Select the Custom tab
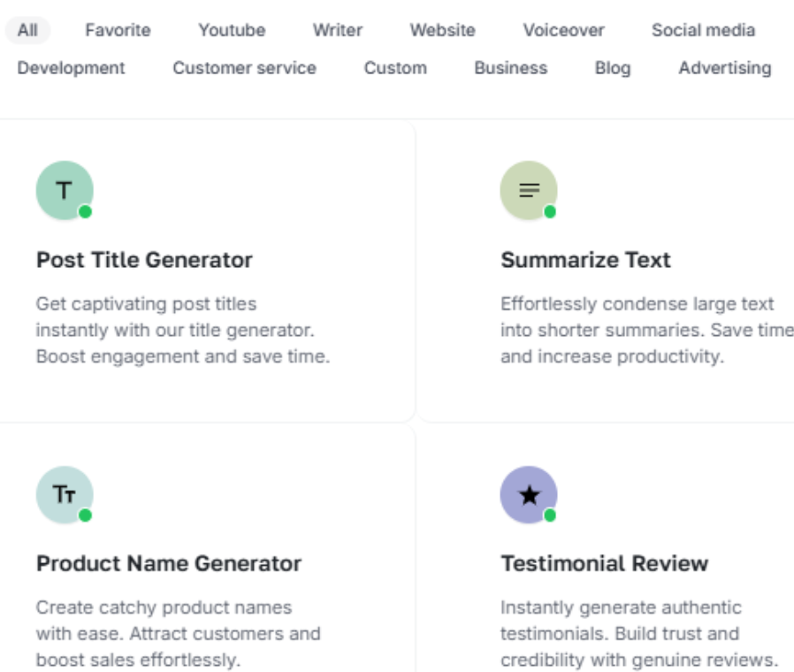 [395, 68]
